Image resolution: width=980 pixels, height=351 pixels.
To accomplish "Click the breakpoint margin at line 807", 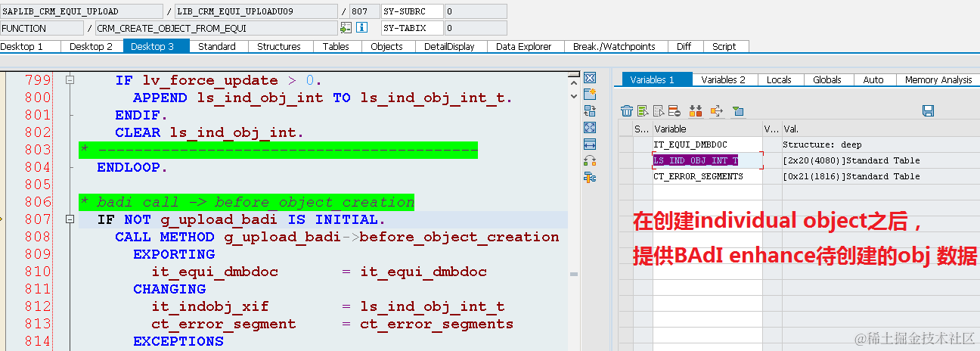I will pos(3,219).
